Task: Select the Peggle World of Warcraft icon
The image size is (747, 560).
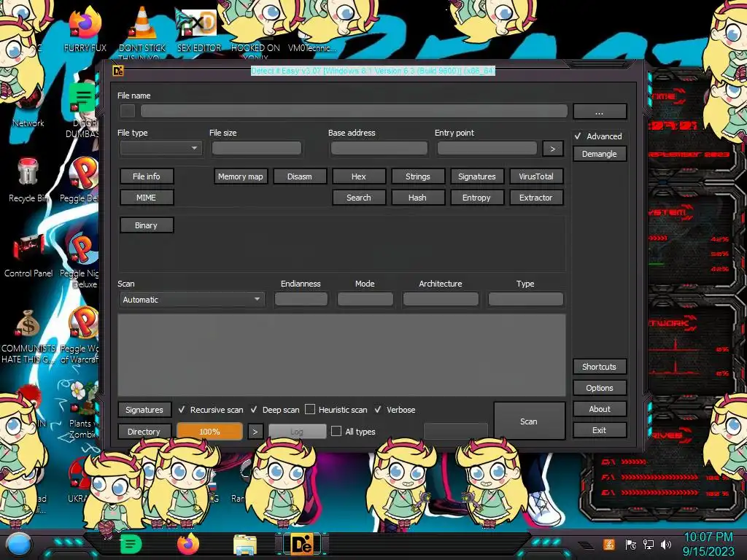Action: pyautogui.click(x=84, y=323)
